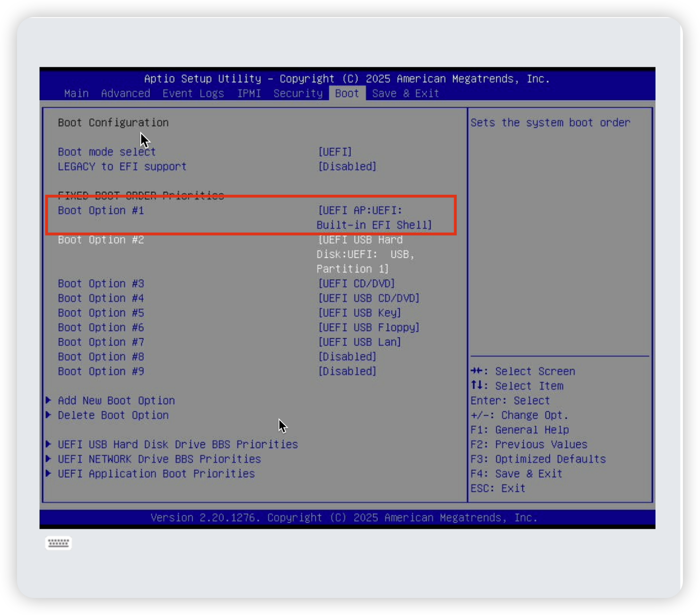Open Delete Boot Option submenu
The height and width of the screenshot is (615, 700).
(113, 416)
